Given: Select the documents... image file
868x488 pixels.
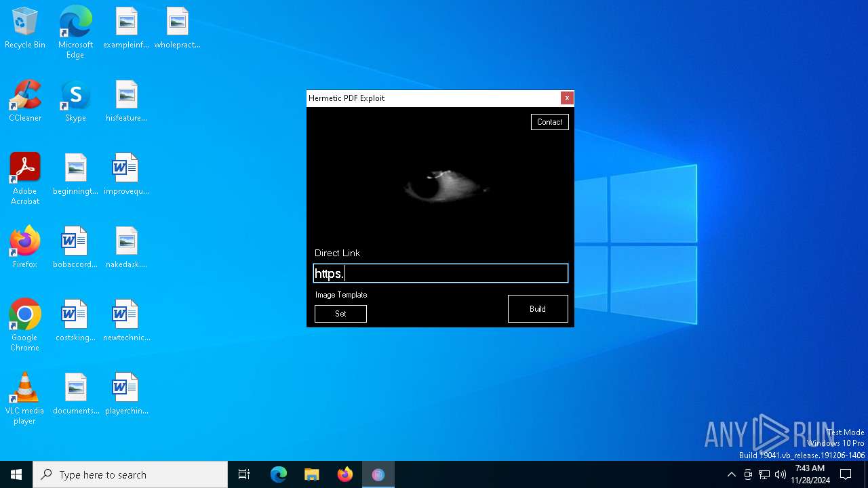Looking at the screenshot, I should 75,394.
